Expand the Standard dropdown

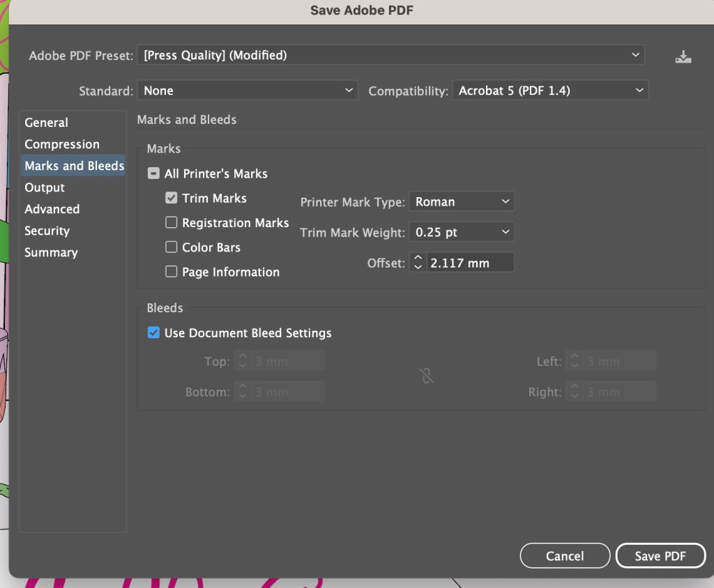pyautogui.click(x=248, y=91)
